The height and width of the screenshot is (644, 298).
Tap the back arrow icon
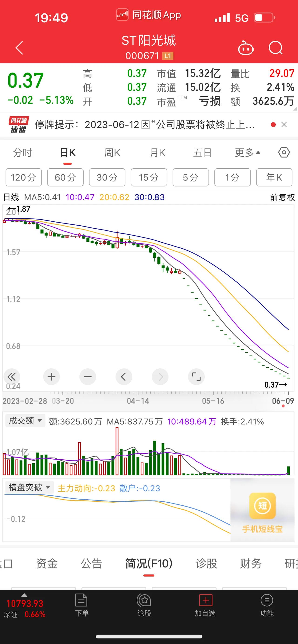point(19,47)
